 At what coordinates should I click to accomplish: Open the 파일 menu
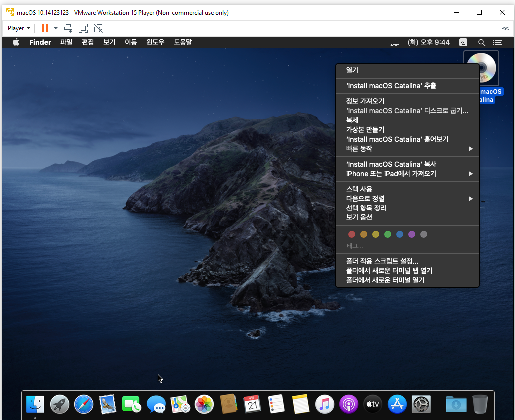coord(66,42)
